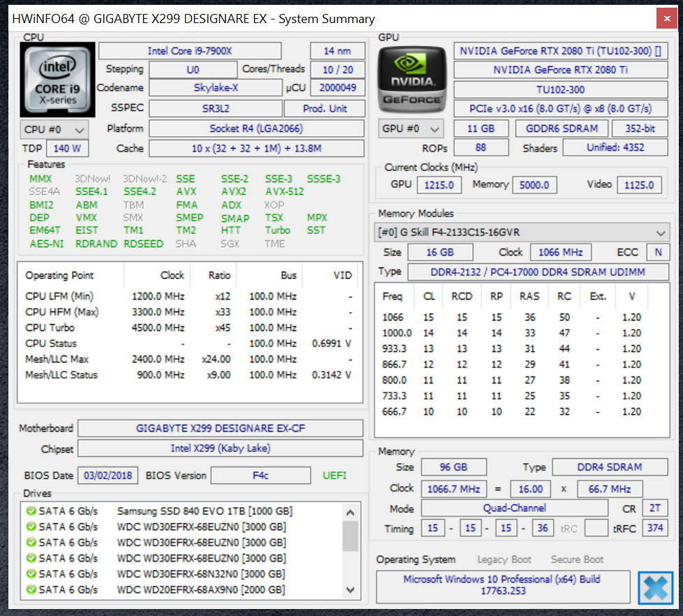Image resolution: width=683 pixels, height=616 pixels.
Task: Click the BIOS date 03/02/2018 field
Action: (x=108, y=476)
